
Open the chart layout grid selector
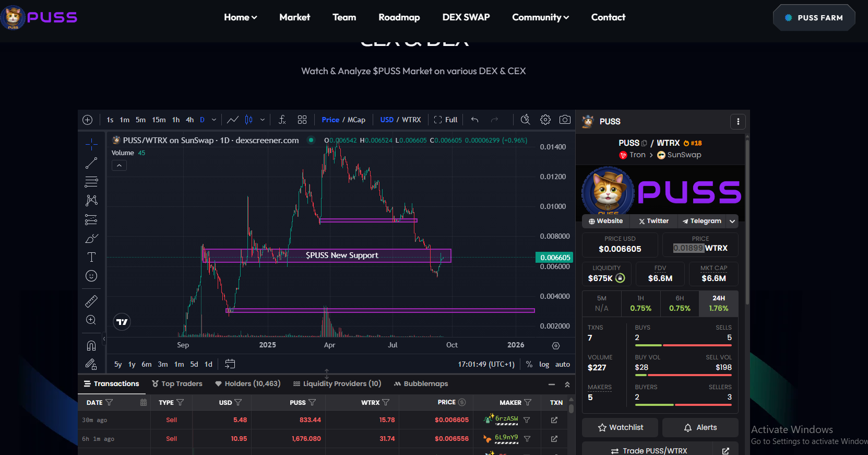302,120
